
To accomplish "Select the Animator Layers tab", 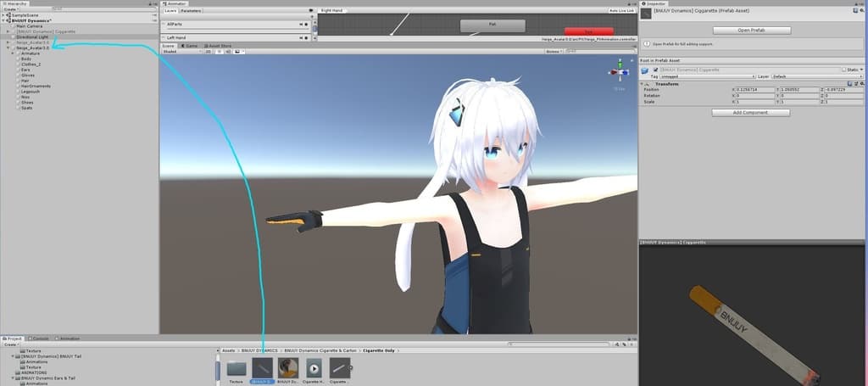I will coord(170,10).
